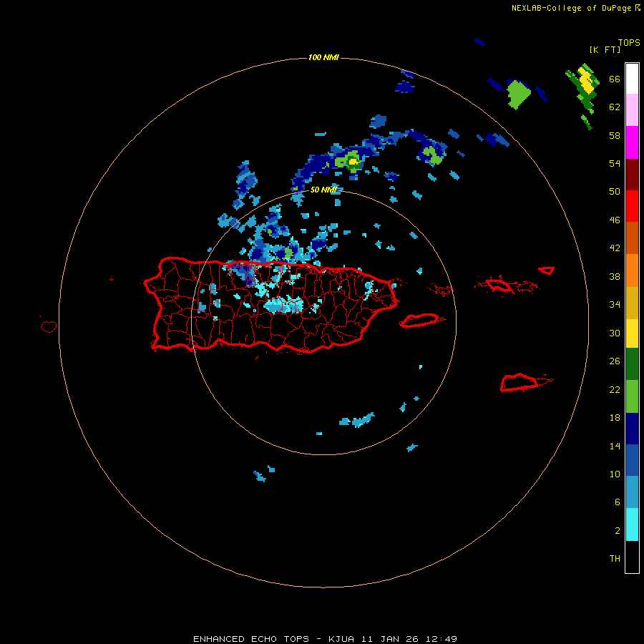Click the "34" legend value
The width and height of the screenshot is (644, 644).
[615, 305]
